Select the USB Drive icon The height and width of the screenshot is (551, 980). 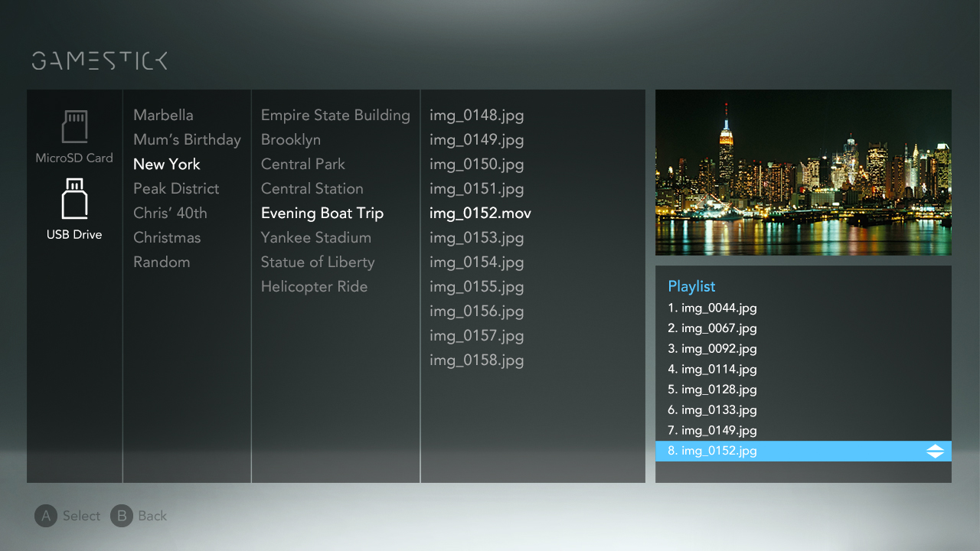point(74,199)
